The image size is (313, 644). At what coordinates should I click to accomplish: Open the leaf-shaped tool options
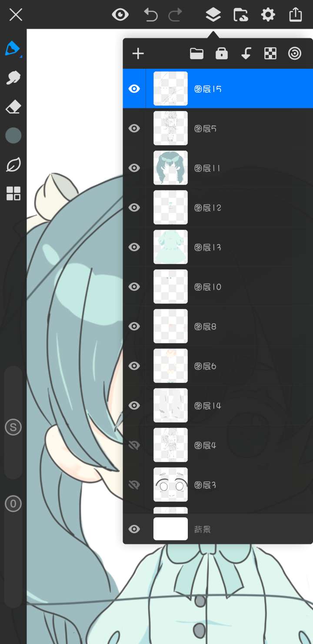click(x=13, y=165)
